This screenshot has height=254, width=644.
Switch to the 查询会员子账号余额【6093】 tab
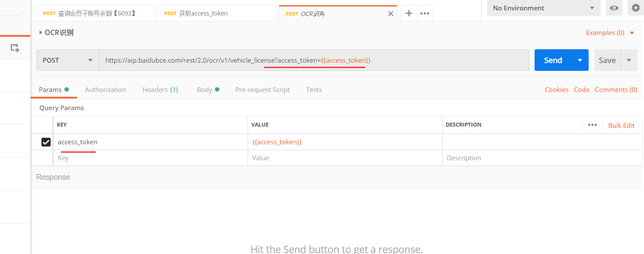point(96,13)
